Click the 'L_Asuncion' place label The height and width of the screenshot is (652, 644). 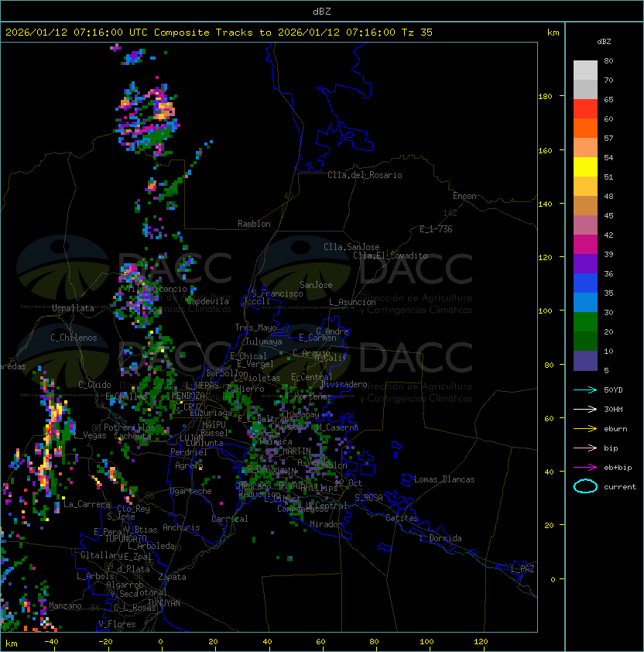pyautogui.click(x=352, y=302)
